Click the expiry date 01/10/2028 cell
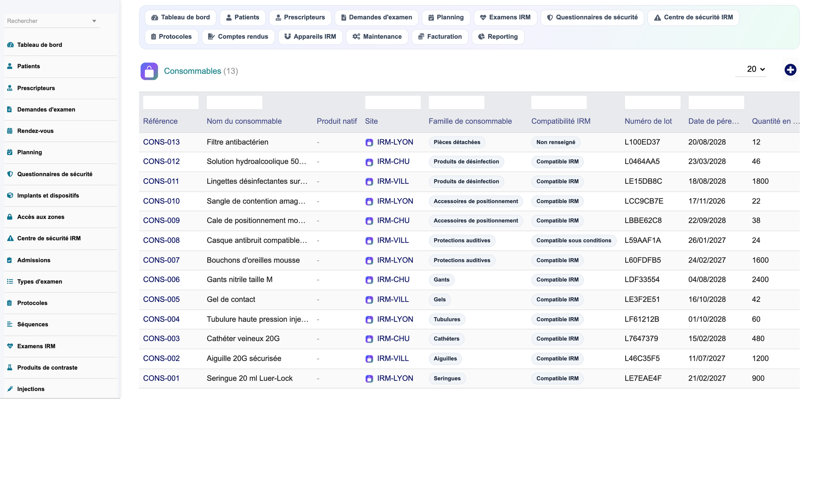 707,319
